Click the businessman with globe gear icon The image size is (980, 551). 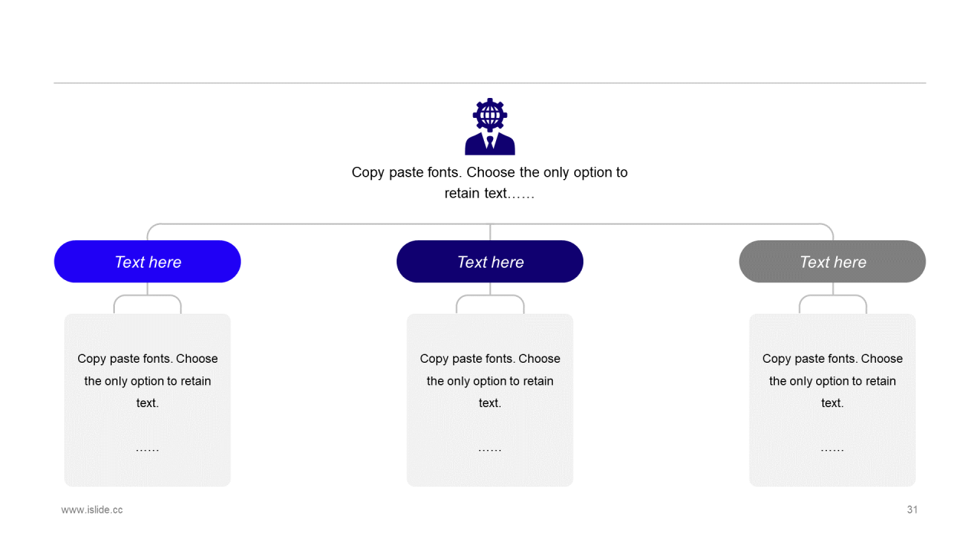point(490,126)
